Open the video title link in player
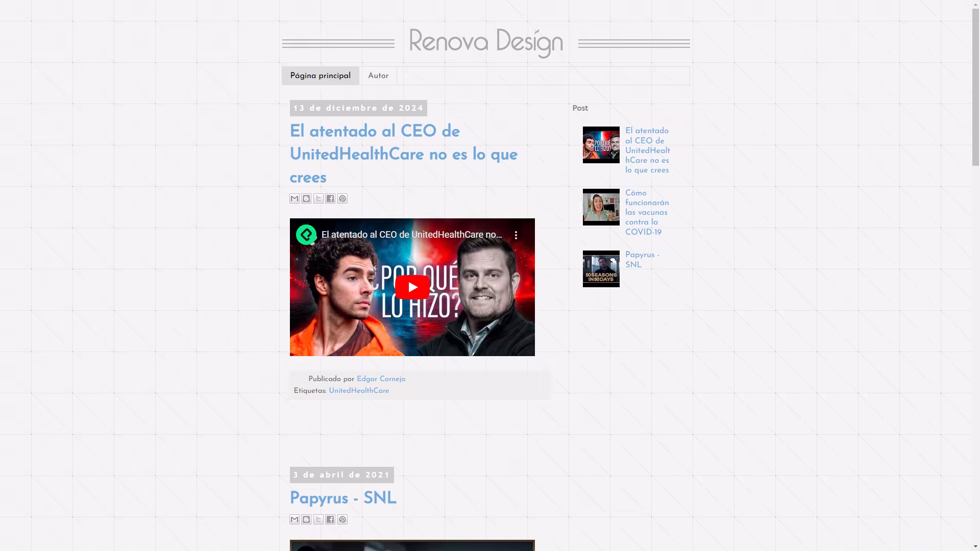The image size is (980, 551). (x=411, y=235)
